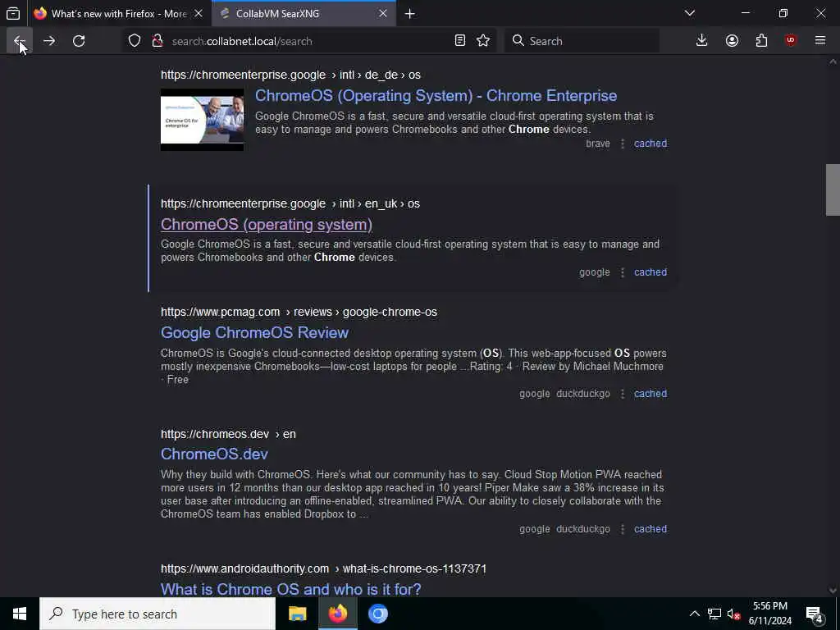This screenshot has width=840, height=630.
Task: Click the https://www.pcmag.com URL text
Action: pyautogui.click(x=220, y=312)
